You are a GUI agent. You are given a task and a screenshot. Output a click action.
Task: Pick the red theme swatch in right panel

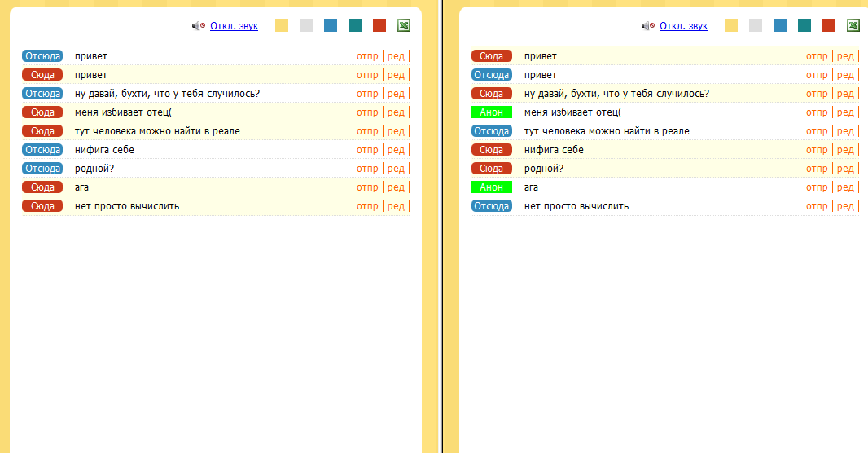point(829,25)
